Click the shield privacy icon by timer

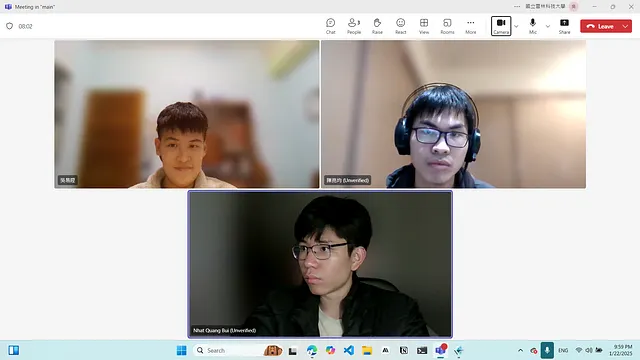[9, 26]
